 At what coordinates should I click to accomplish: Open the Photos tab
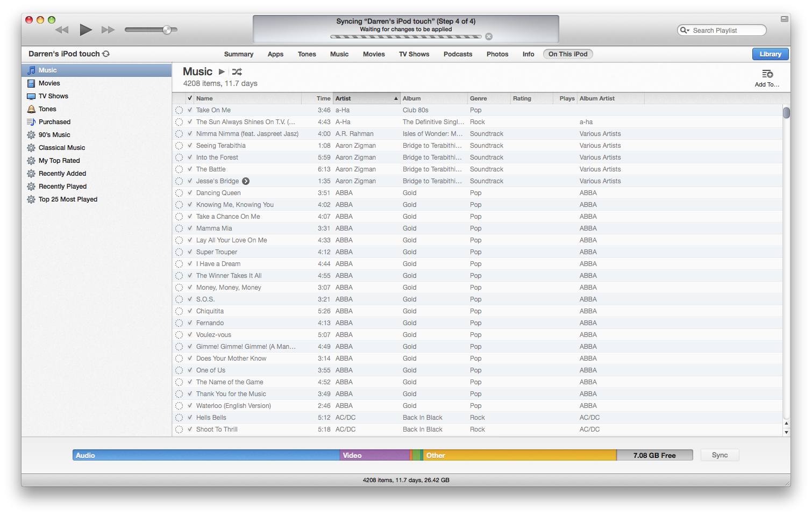pyautogui.click(x=497, y=54)
